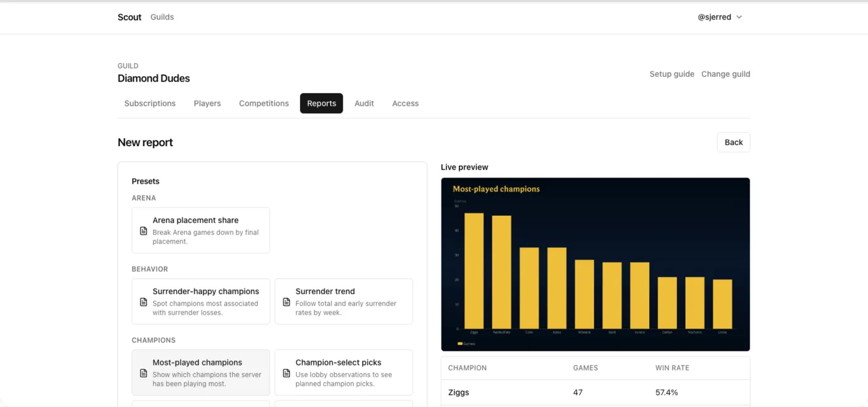Click the WIN RATE column header

pyautogui.click(x=672, y=368)
